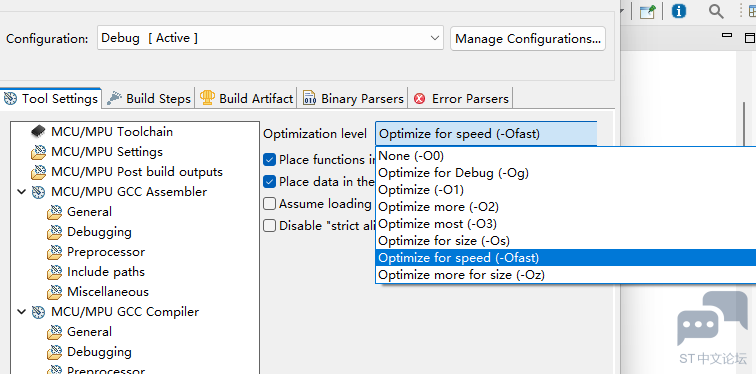756x374 pixels.
Task: Select MCU/MPU GCC Compiler tree item
Action: pyautogui.click(x=125, y=312)
